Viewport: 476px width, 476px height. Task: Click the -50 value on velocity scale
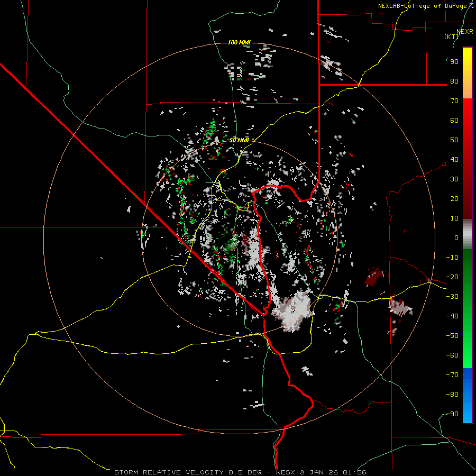coord(452,336)
